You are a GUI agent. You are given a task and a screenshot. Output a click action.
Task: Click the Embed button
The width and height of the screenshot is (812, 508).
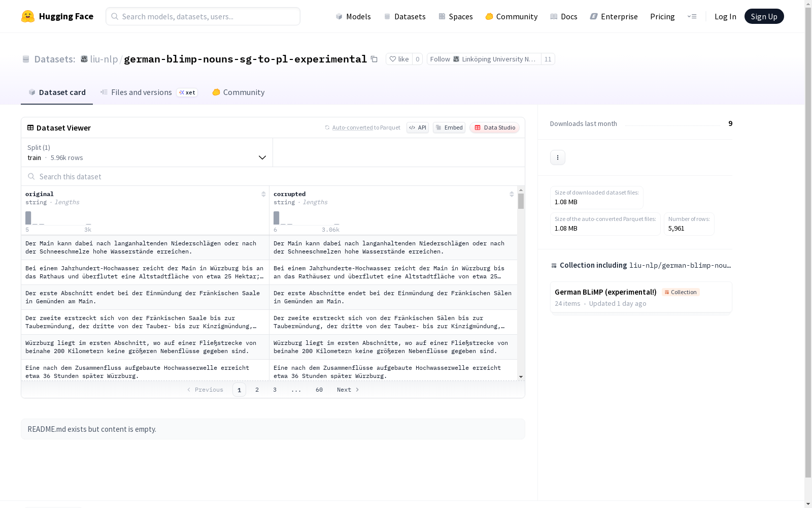[449, 128]
